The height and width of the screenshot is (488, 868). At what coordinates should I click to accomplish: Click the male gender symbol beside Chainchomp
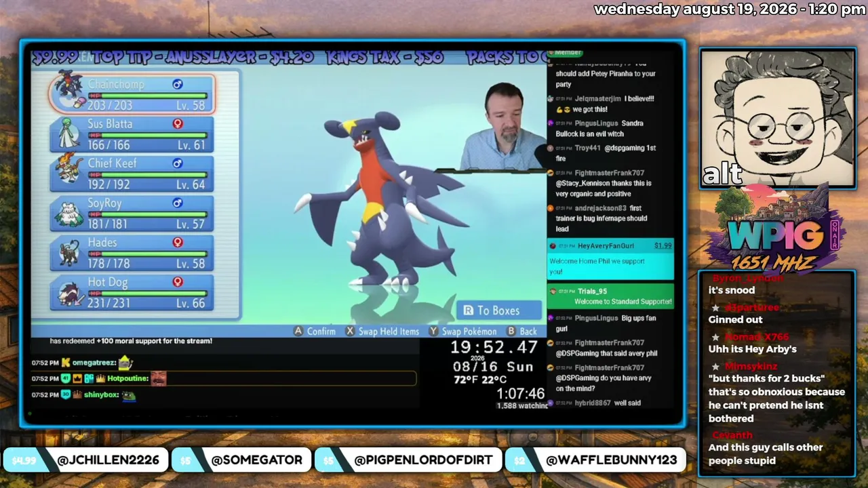coord(178,84)
